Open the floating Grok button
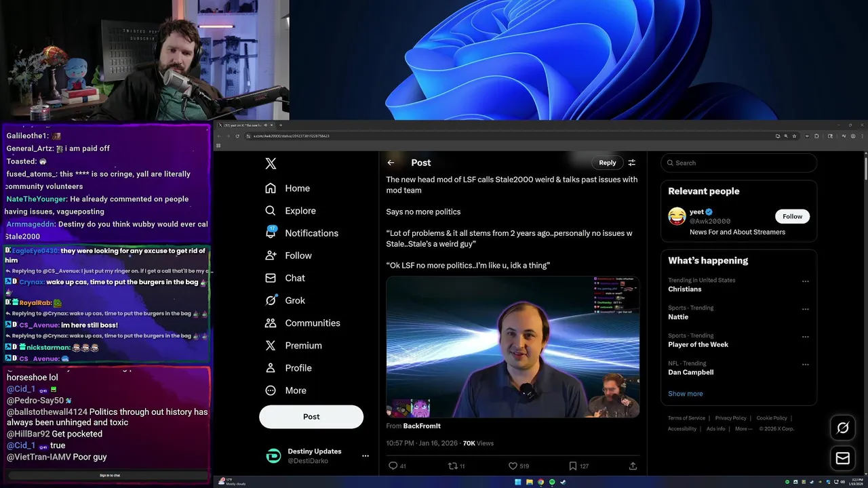The width and height of the screenshot is (868, 488). tap(843, 428)
